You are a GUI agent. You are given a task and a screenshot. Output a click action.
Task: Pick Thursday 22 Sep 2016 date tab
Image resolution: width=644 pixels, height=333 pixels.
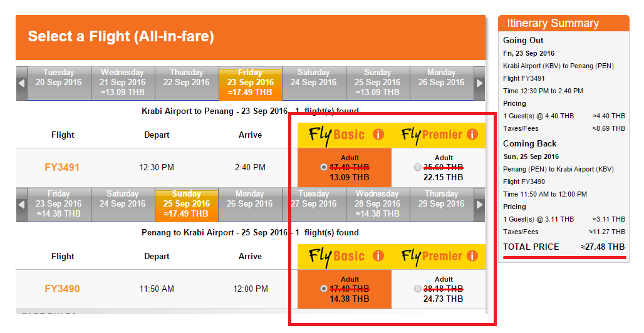click(x=186, y=83)
